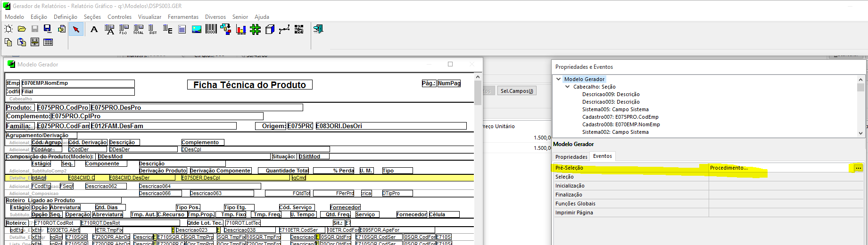Open the Ferramentas menu

coord(183,17)
